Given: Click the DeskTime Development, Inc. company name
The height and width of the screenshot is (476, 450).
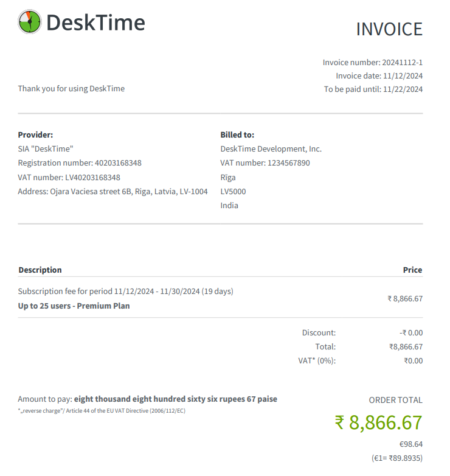Looking at the screenshot, I should click(x=271, y=149).
